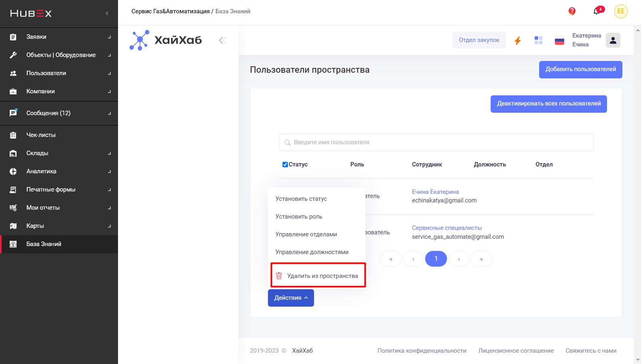
Task: Click Деактивировать всех пользователей button
Action: click(x=548, y=104)
